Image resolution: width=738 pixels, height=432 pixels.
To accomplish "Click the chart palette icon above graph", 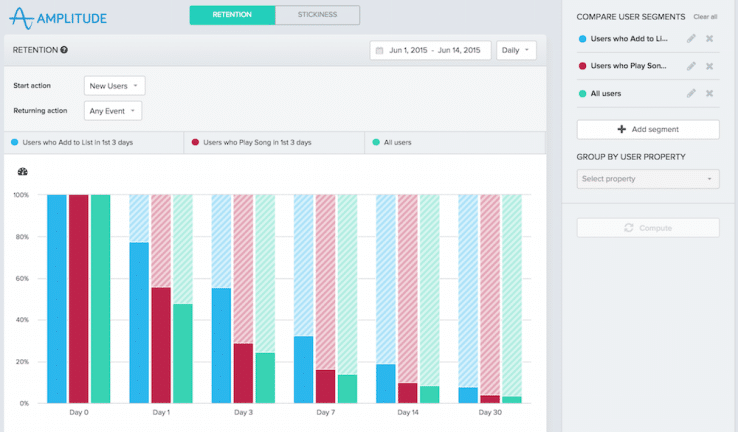I will (x=23, y=172).
